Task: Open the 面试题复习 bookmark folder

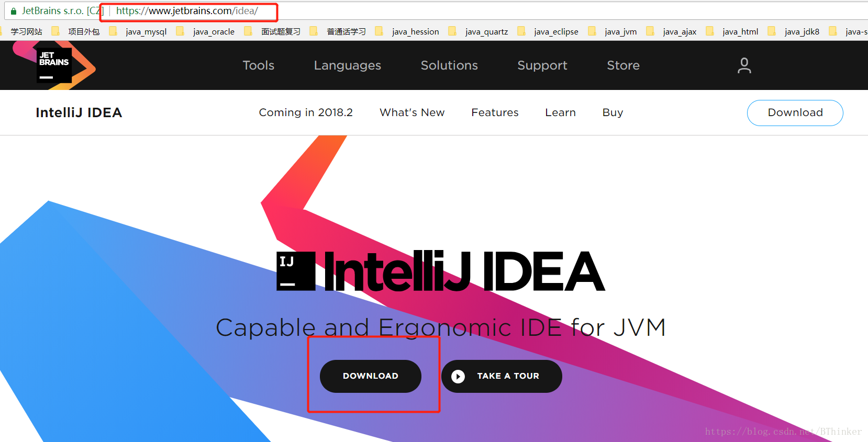Action: point(273,31)
